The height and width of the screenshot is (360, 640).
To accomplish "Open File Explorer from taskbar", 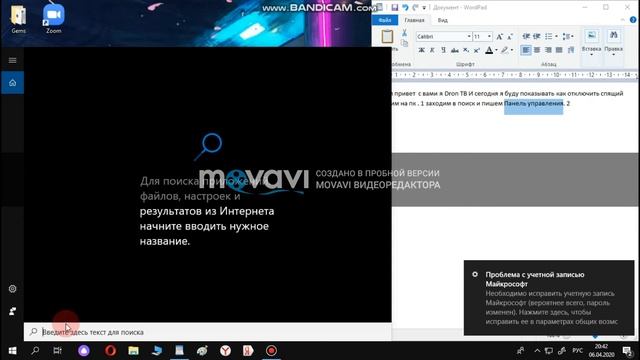I will pyautogui.click(x=133, y=351).
